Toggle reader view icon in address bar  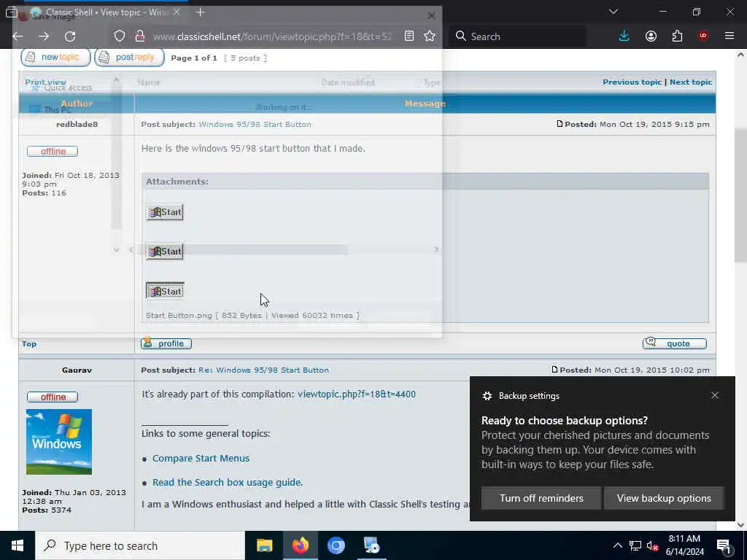coord(409,36)
